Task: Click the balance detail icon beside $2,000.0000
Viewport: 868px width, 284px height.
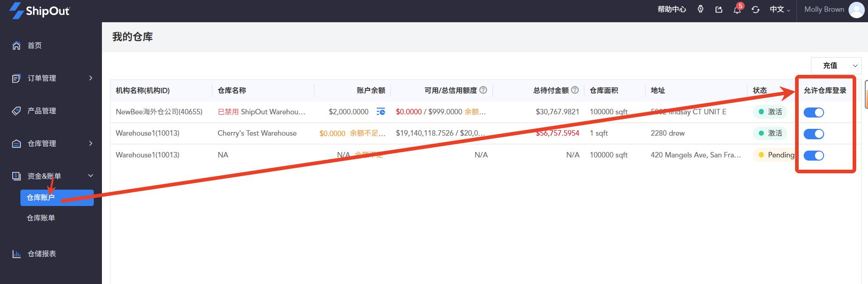Action: point(381,112)
